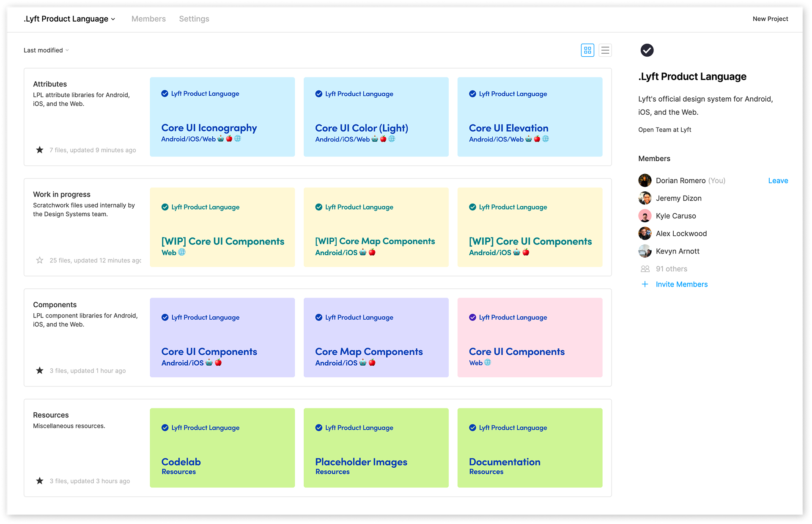This screenshot has width=812, height=524.
Task: Click the Kyle Caruso member name
Action: [676, 216]
